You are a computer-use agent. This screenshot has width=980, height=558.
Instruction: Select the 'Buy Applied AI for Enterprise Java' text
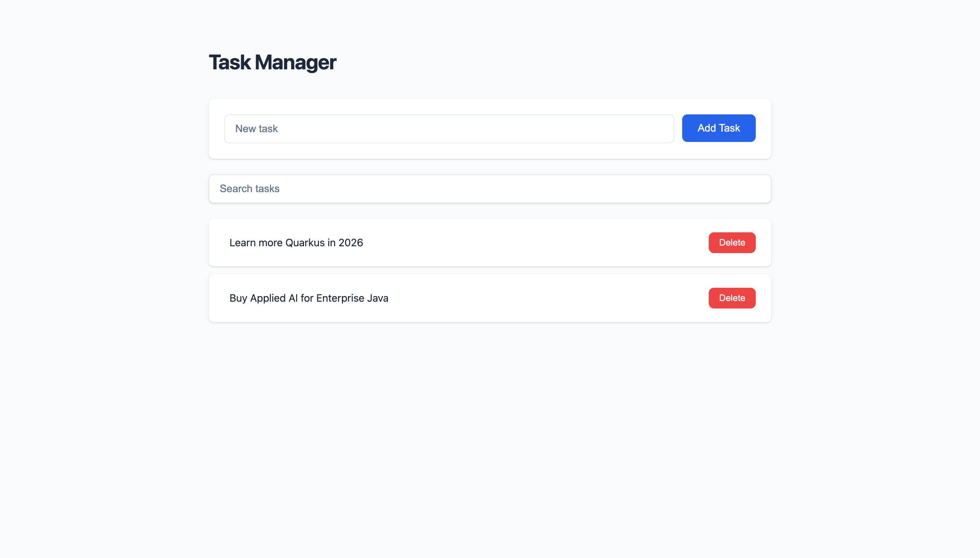pyautogui.click(x=309, y=298)
